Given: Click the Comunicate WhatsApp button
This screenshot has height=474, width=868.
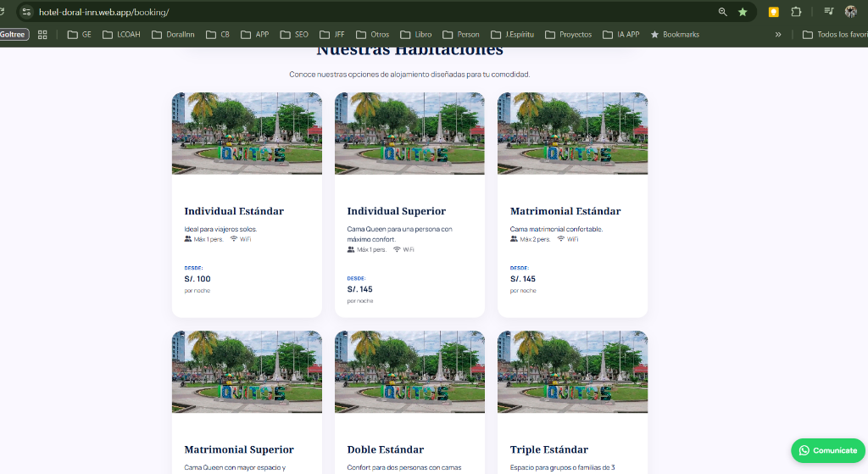Looking at the screenshot, I should (x=827, y=450).
